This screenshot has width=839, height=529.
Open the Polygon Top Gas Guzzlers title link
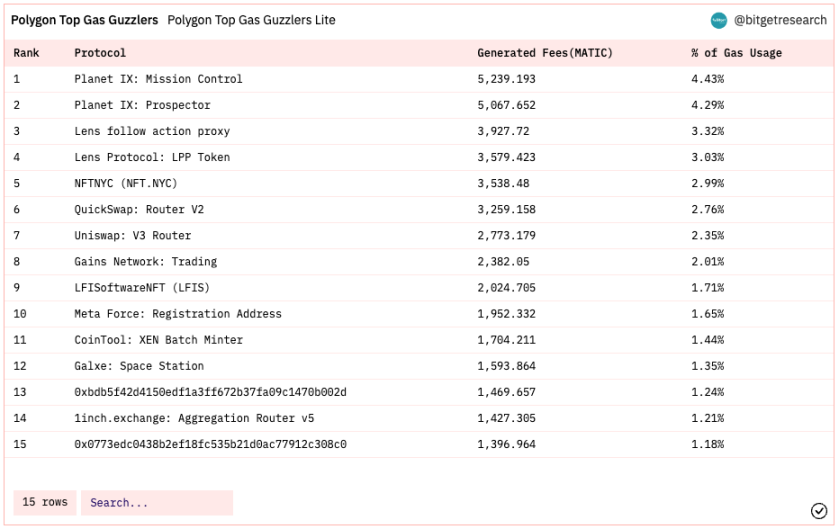pos(85,20)
